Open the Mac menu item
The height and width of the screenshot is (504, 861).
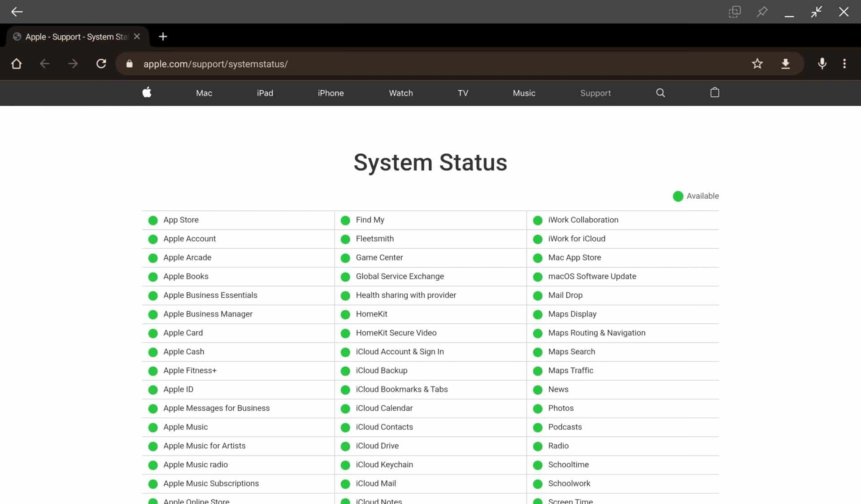[204, 93]
